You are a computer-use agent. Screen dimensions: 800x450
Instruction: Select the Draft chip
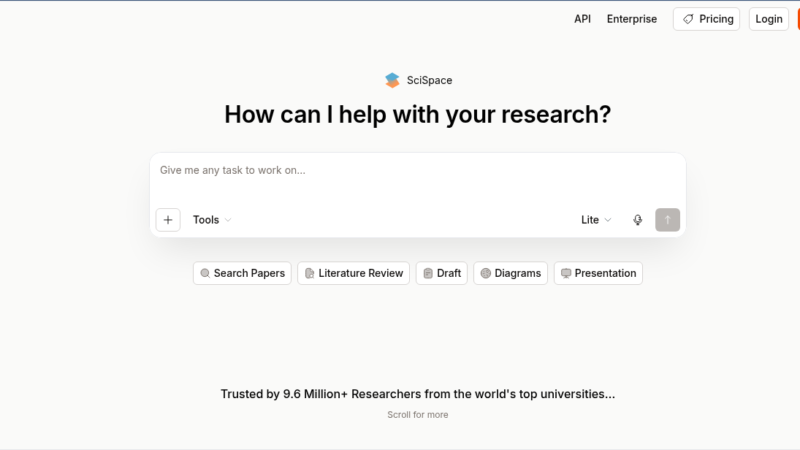click(442, 273)
